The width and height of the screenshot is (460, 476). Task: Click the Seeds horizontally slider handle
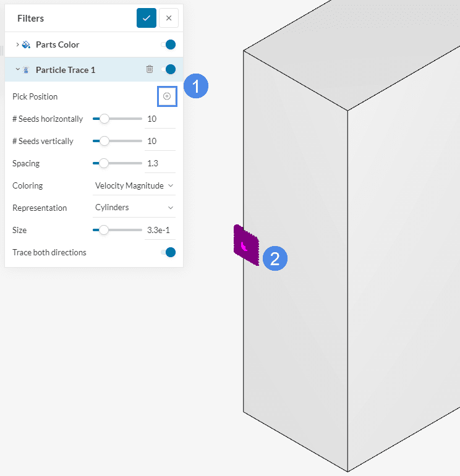click(104, 119)
